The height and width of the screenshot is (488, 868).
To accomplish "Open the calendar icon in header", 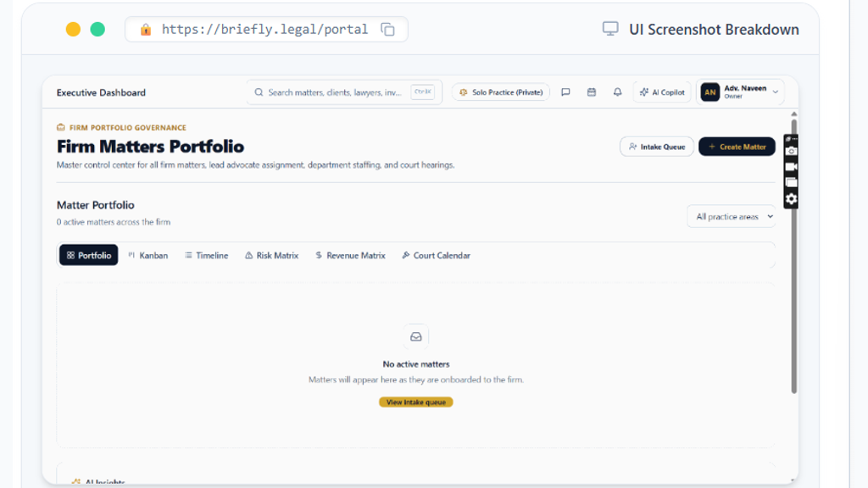I will pos(591,92).
